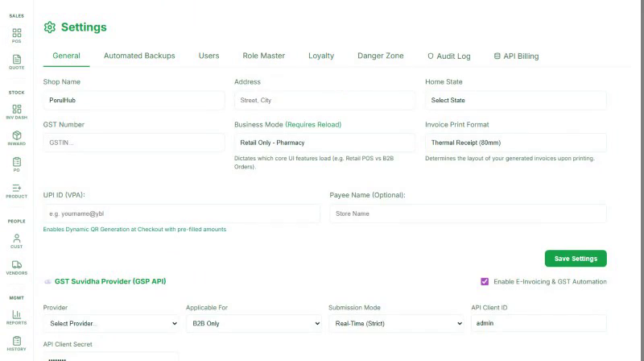Click the API Client Secret field

[111, 357]
